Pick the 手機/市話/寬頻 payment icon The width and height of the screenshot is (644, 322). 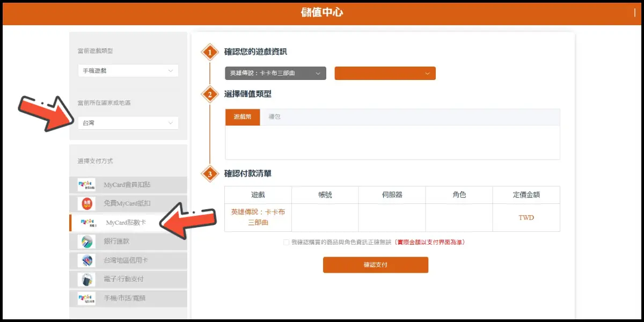pos(86,298)
